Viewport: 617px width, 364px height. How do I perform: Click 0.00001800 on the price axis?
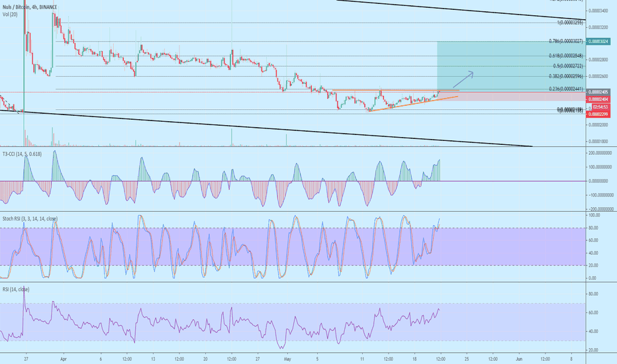(x=598, y=141)
